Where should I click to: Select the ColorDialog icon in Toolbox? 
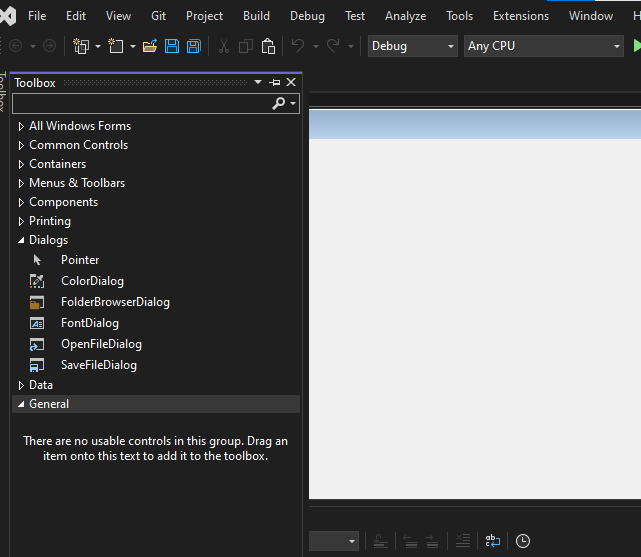pos(37,281)
